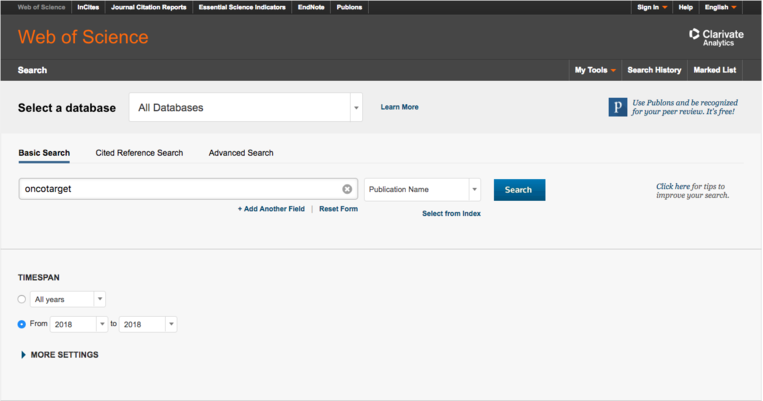Open the Sign In menu
763x401 pixels.
pyautogui.click(x=652, y=7)
